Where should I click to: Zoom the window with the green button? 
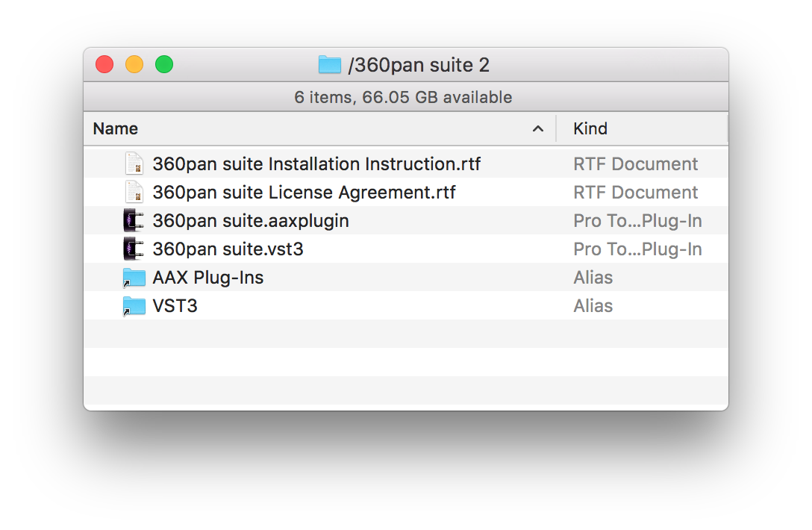[164, 64]
